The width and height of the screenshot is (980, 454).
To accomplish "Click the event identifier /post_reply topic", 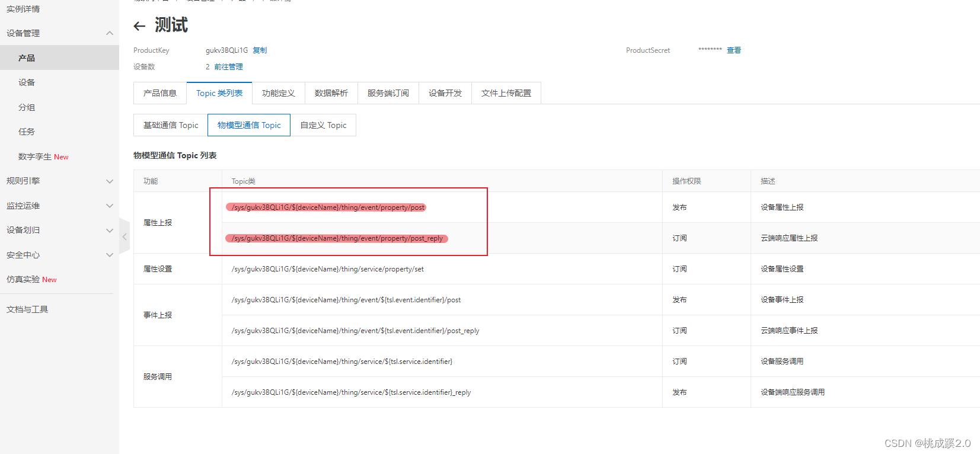I will (x=355, y=331).
